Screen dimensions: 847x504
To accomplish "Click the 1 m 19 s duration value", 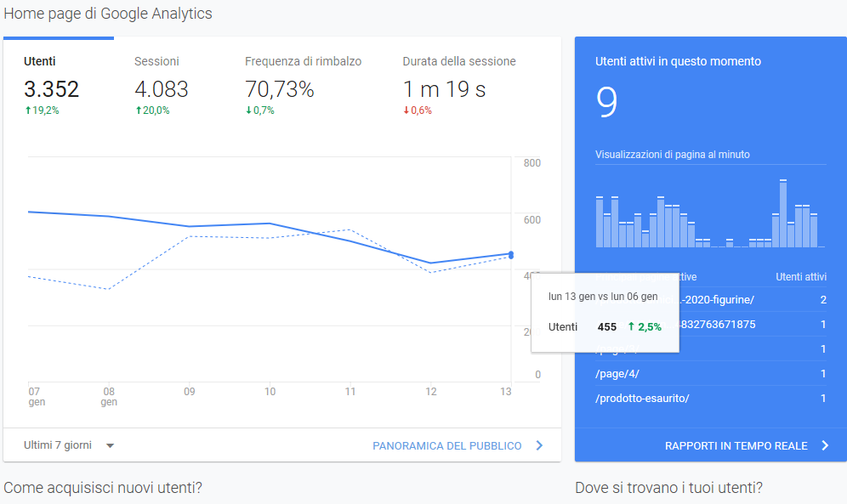I will (x=444, y=89).
